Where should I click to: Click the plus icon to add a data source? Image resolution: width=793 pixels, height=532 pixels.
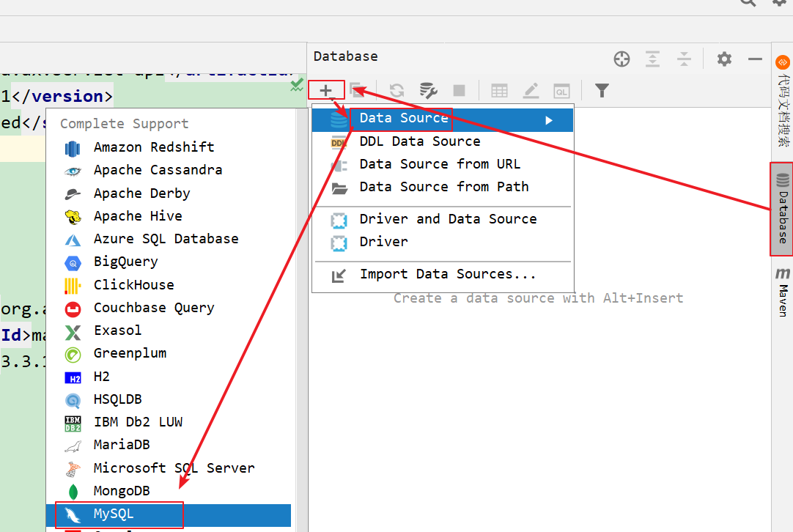click(326, 90)
